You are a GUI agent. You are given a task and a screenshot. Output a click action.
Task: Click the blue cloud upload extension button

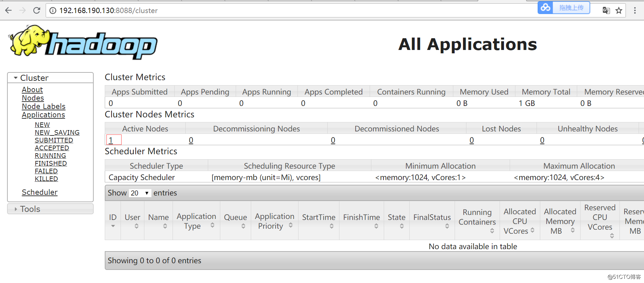(564, 7)
